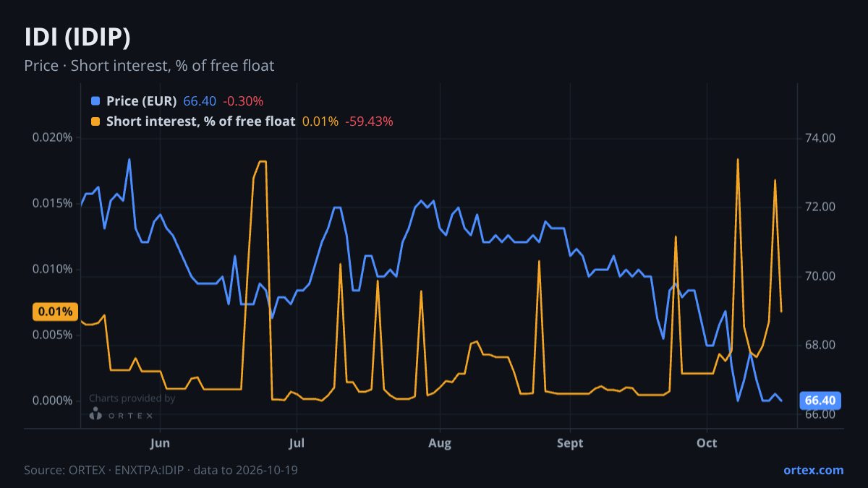868x488 pixels.
Task: Click the legend short interest value 0.01%
Action: pyautogui.click(x=320, y=121)
